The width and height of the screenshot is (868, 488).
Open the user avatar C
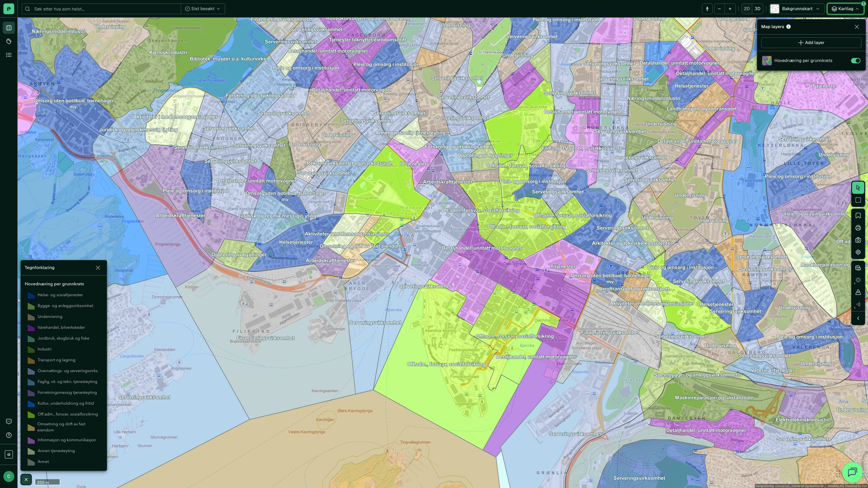[9, 476]
